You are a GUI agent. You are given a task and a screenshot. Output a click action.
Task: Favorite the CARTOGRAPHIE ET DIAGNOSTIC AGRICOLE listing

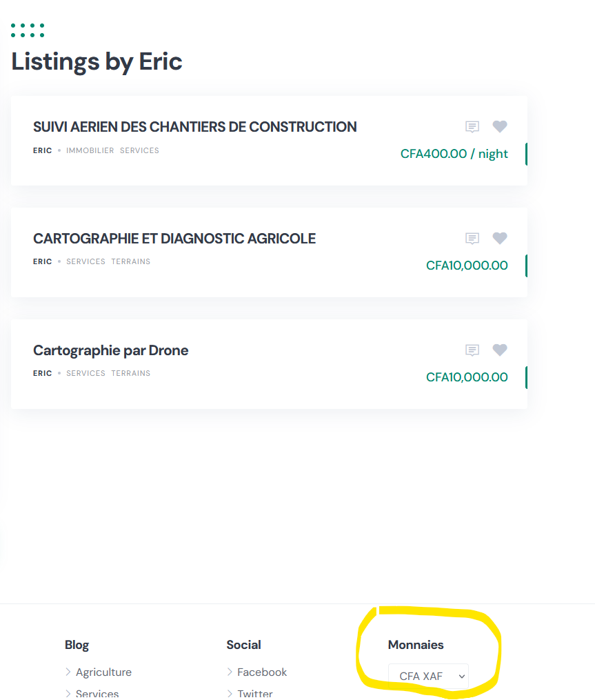click(499, 239)
